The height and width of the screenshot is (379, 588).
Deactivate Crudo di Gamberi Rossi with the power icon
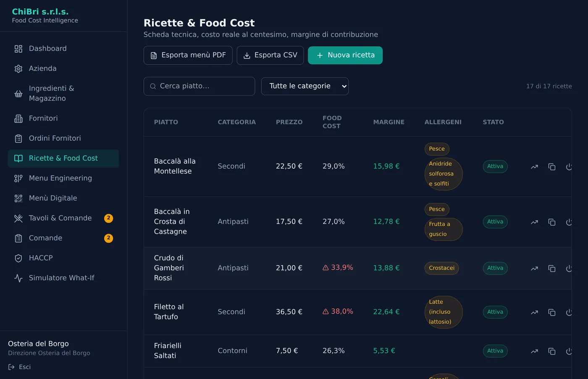click(x=569, y=268)
